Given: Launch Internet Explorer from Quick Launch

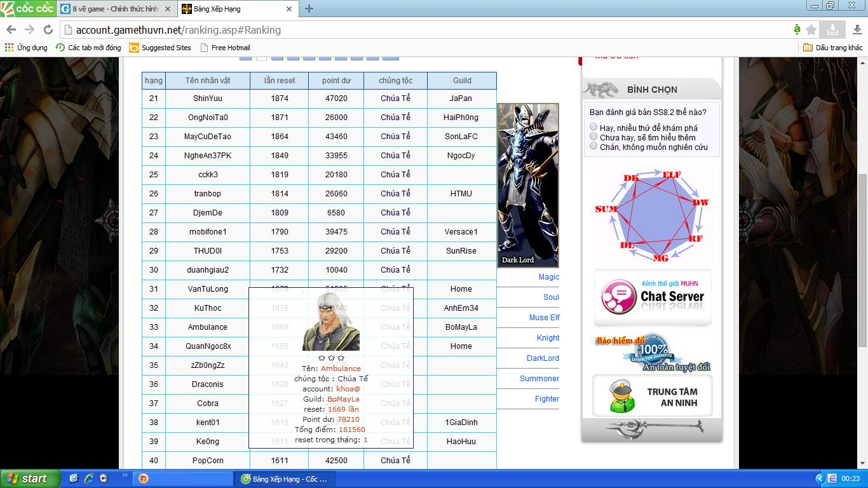Looking at the screenshot, I should (88, 478).
